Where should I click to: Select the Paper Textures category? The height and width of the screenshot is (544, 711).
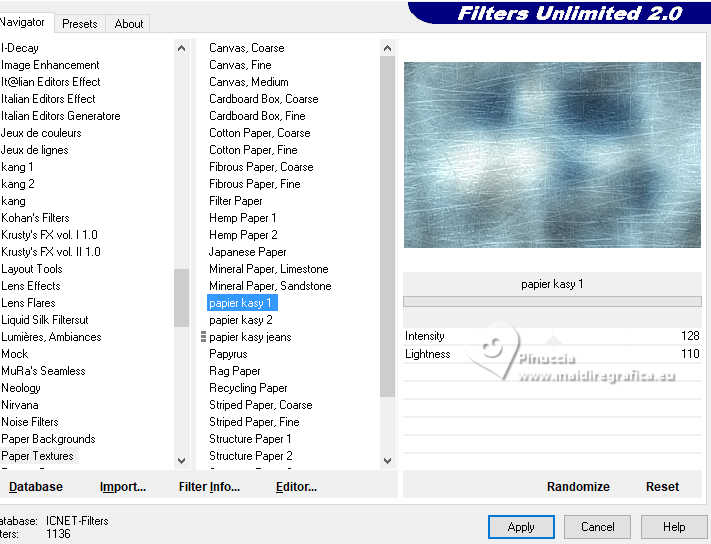point(37,456)
